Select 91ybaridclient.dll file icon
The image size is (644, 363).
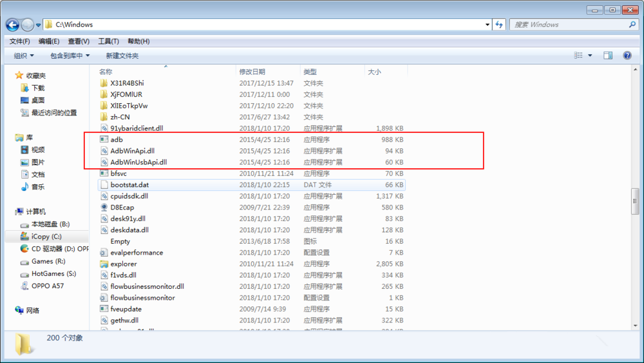(104, 128)
